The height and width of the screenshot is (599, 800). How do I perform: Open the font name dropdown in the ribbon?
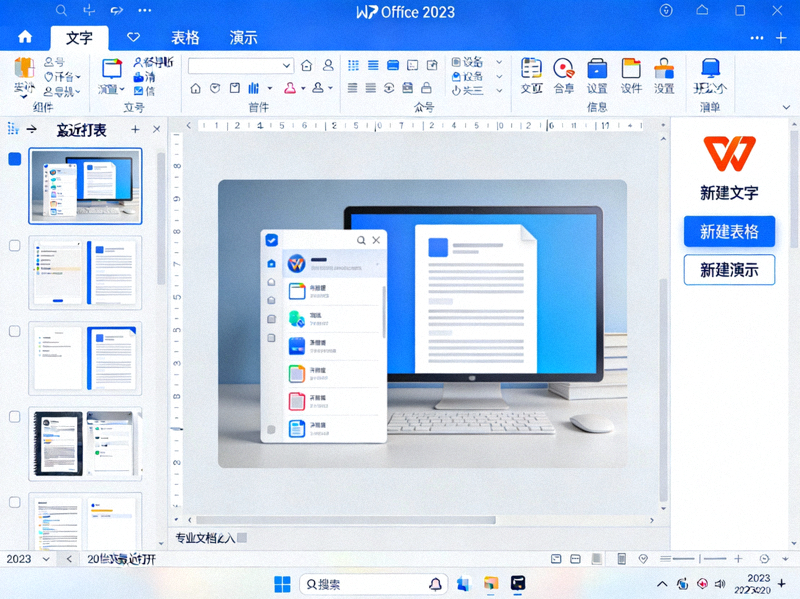point(240,64)
